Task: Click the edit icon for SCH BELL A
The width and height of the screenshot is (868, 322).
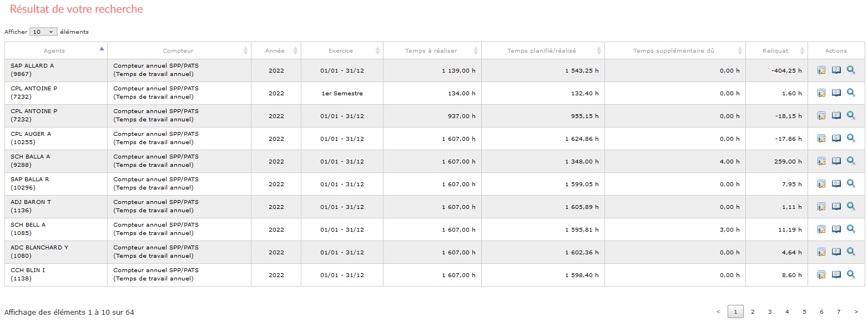Action: 821,229
